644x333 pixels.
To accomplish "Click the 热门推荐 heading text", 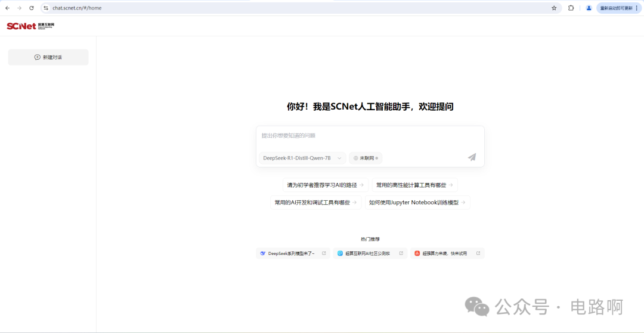I will point(370,239).
